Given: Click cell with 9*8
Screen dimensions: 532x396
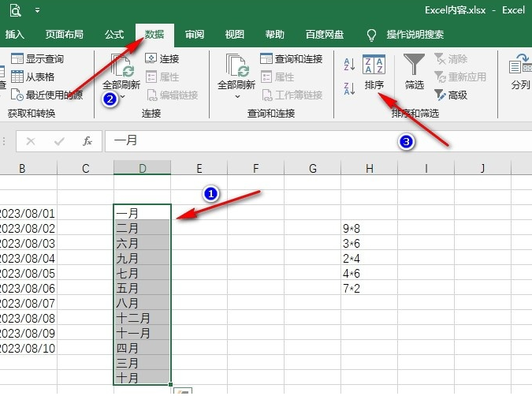Looking at the screenshot, I should point(369,228).
